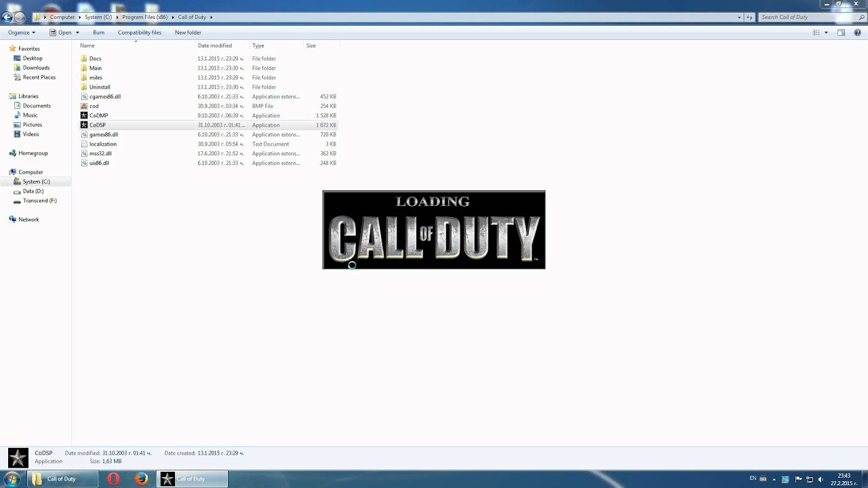
Task: Sort by the Name column header
Action: click(x=136, y=45)
